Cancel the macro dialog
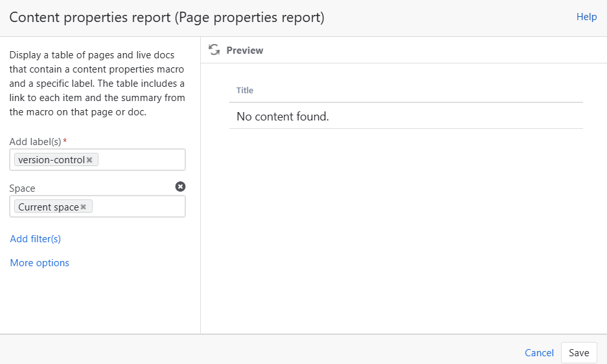This screenshot has height=364, width=607. (x=539, y=353)
